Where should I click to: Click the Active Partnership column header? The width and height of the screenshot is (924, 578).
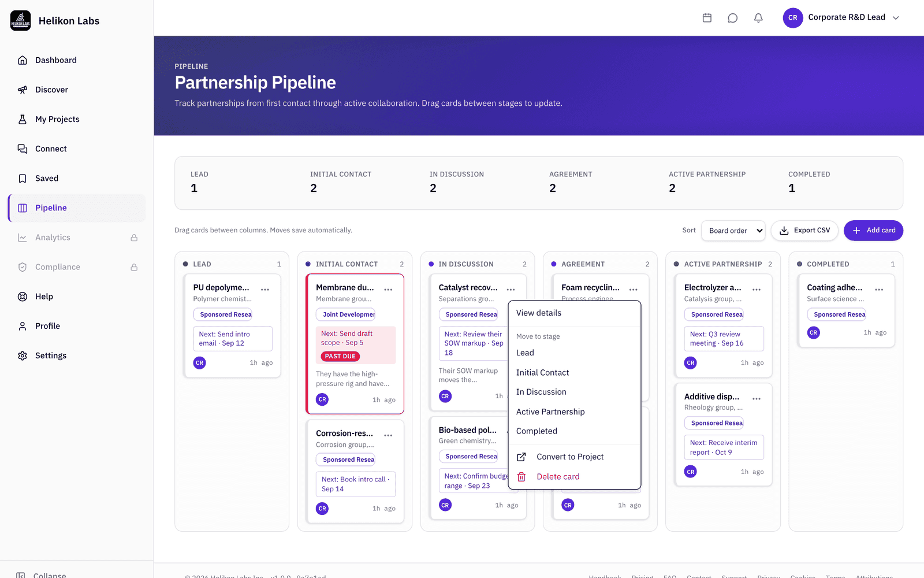click(x=723, y=264)
